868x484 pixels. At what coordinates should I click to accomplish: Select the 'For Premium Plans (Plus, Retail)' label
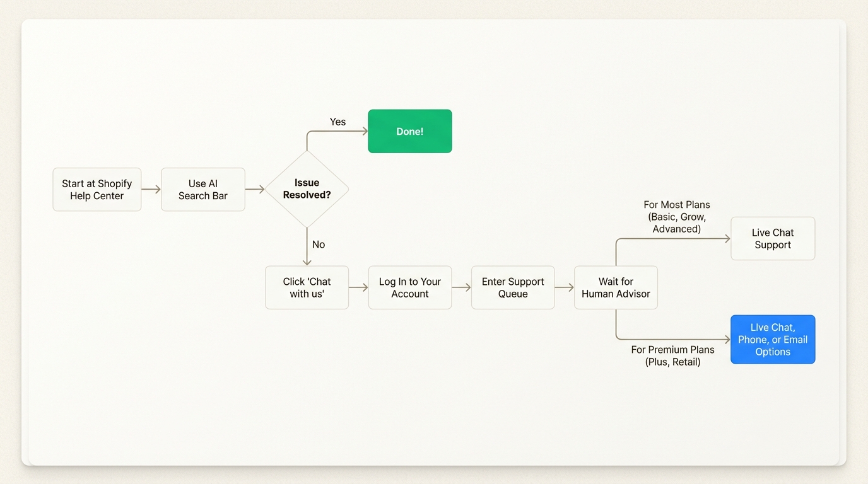pos(673,355)
